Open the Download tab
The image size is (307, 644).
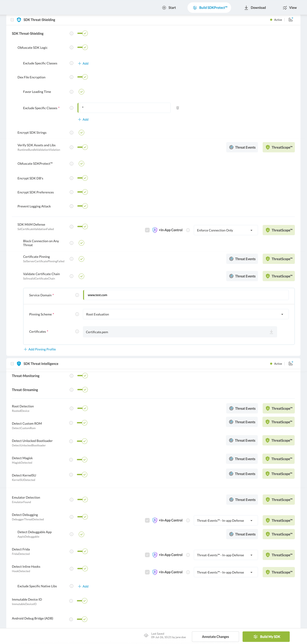255,7
